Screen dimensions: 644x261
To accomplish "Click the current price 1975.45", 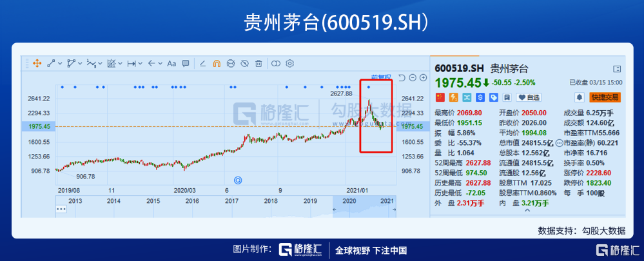I will tap(458, 83).
